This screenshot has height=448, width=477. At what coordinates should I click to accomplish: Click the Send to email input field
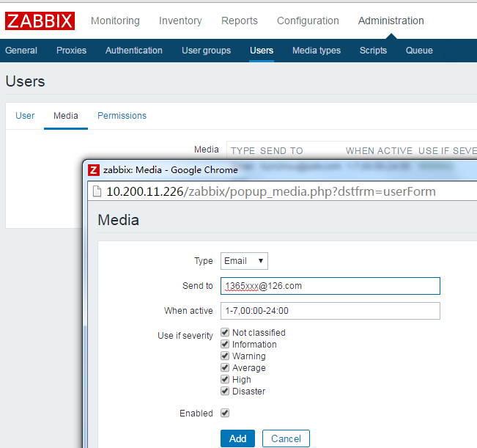click(330, 286)
